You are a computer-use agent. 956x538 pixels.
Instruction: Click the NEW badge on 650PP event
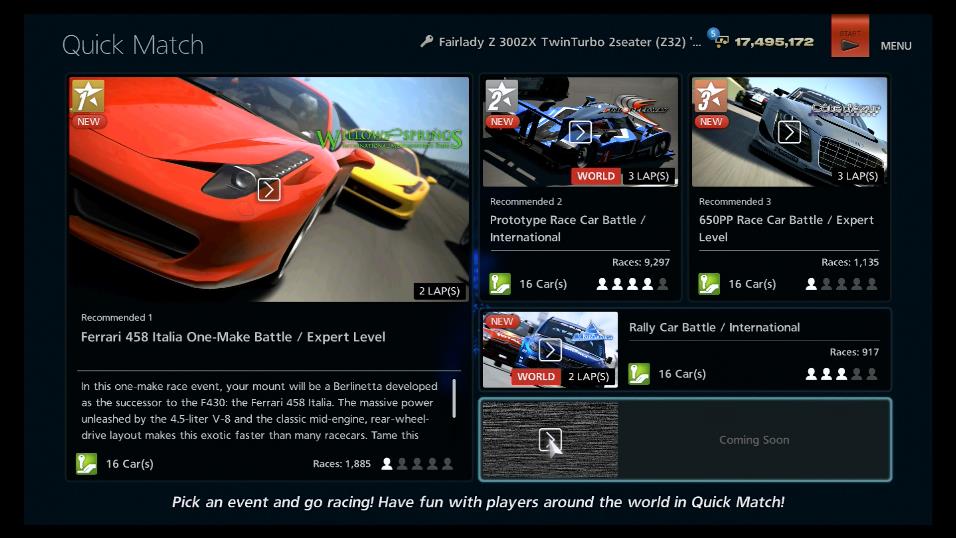click(711, 121)
